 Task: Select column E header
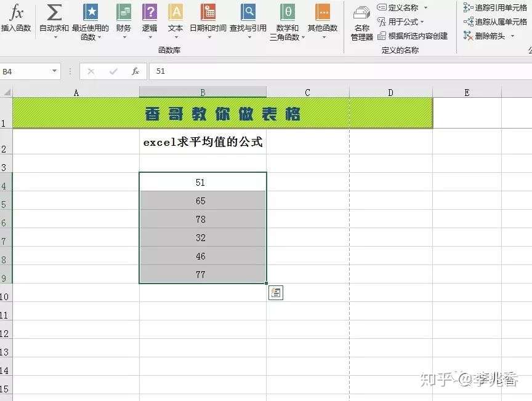467,92
